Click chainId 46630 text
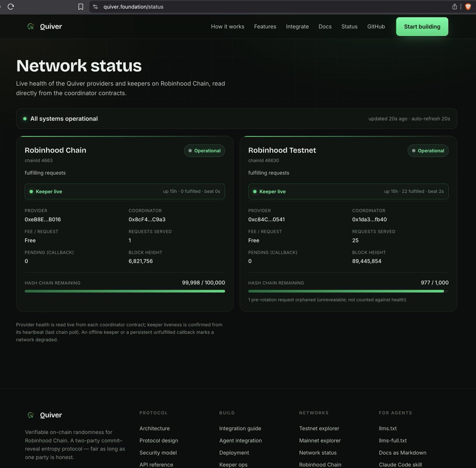Screen dimensions: 476x468 (x=263, y=161)
